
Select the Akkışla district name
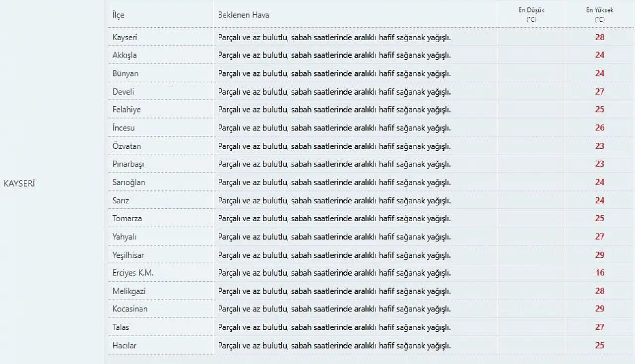click(x=125, y=55)
